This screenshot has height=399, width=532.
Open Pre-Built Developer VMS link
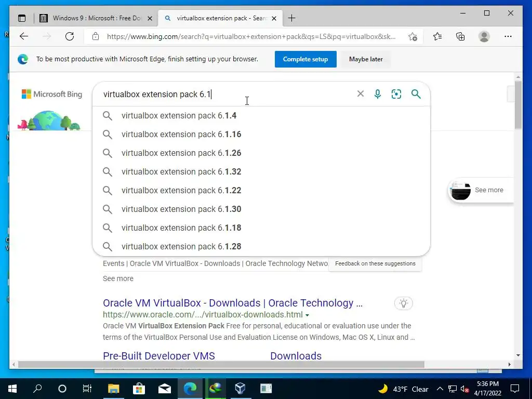[x=159, y=355]
